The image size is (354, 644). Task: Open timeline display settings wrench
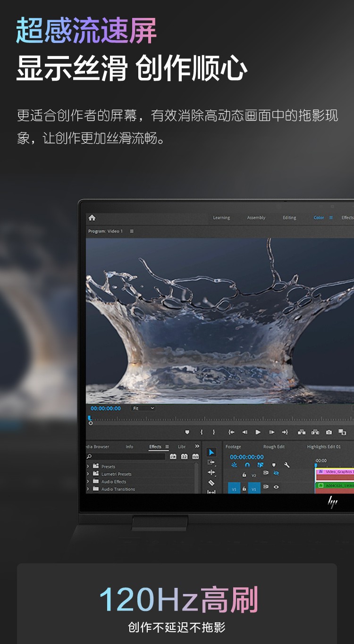pos(287,465)
